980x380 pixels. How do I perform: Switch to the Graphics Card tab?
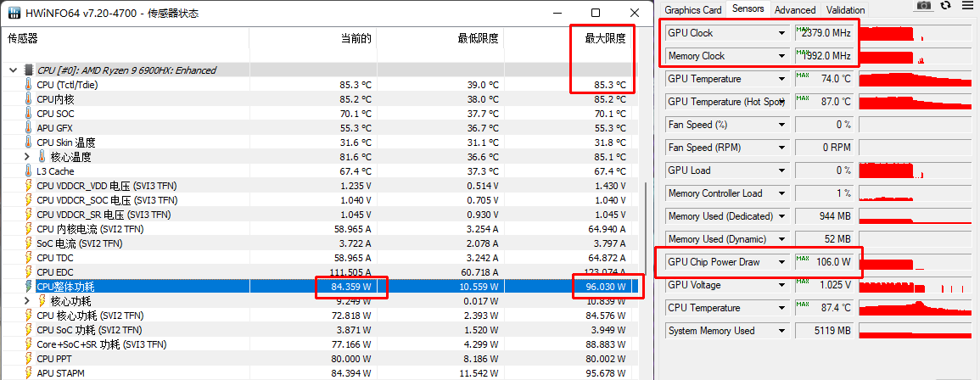click(692, 10)
